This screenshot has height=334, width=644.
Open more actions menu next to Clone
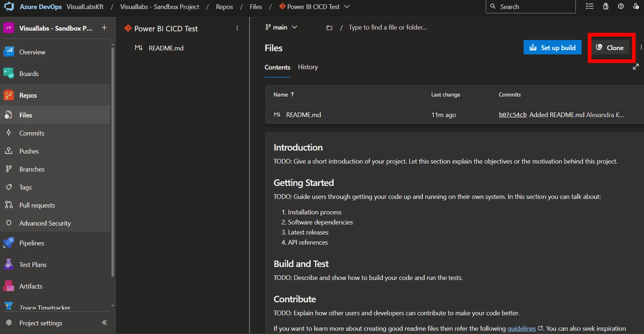[641, 47]
